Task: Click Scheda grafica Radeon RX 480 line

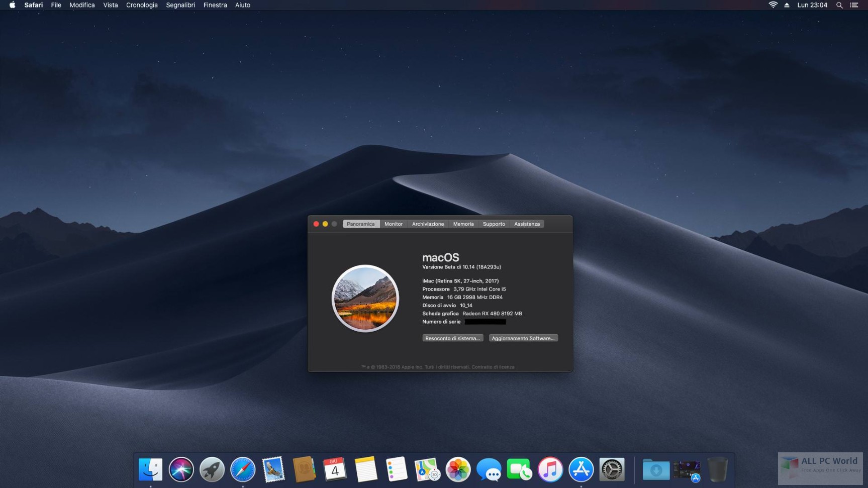Action: (472, 313)
